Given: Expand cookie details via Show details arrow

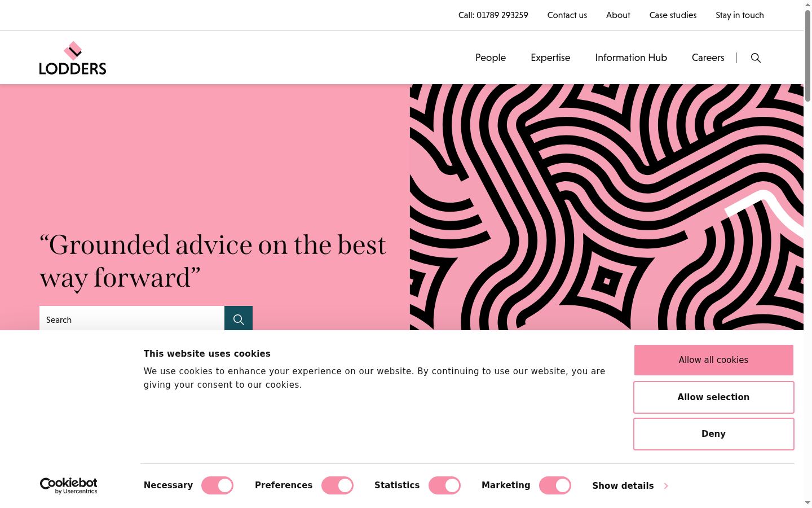Looking at the screenshot, I should tap(630, 485).
